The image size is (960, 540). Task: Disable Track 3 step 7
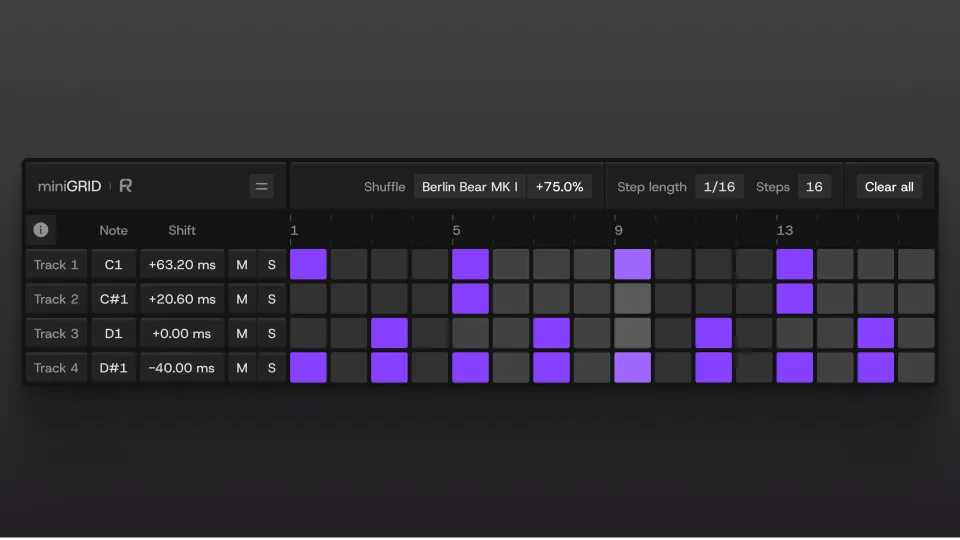click(552, 333)
